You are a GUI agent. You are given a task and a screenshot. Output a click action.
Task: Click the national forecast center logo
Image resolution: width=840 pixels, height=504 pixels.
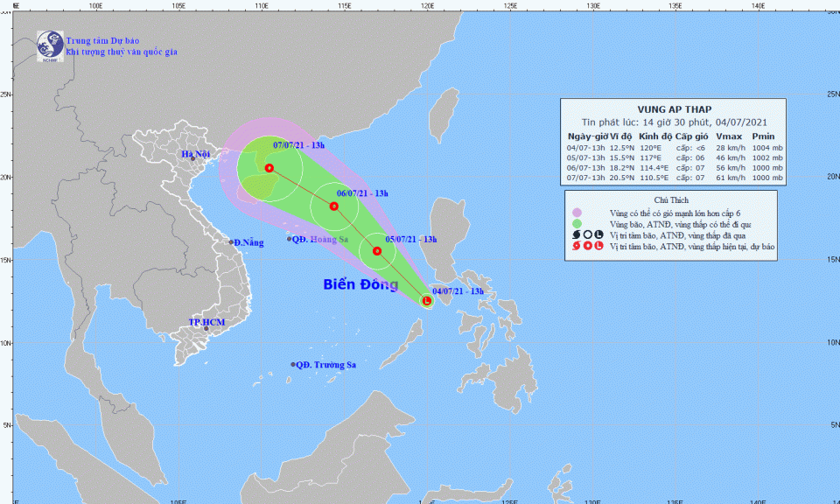pyautogui.click(x=49, y=46)
